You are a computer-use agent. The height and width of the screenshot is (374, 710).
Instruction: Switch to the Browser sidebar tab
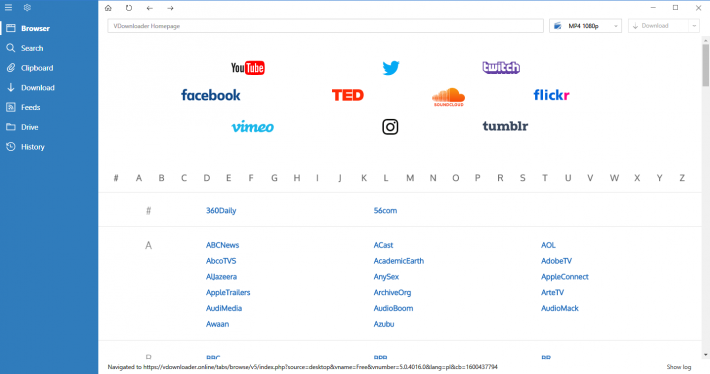pos(49,28)
